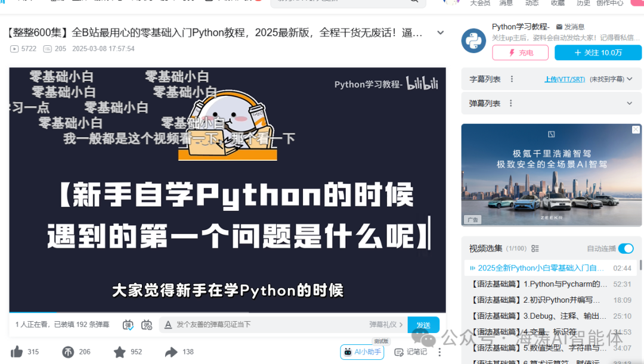Play 【语法基础篇】1.Python与Pycharm episode
Image resolution: width=644 pixels, height=364 pixels.
pos(550,284)
